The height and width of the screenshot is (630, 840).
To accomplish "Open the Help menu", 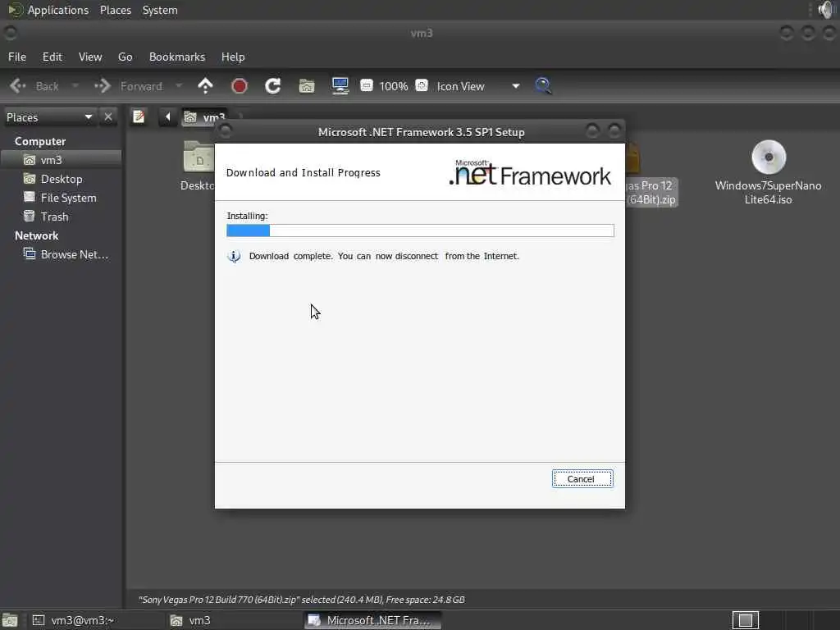I will click(232, 57).
